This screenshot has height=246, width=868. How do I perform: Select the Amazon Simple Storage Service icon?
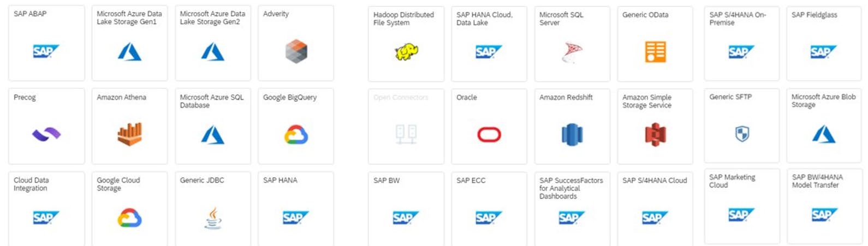655,135
